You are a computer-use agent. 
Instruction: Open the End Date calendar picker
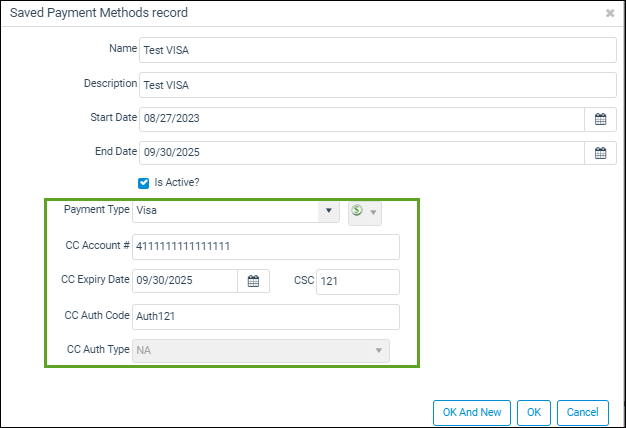coord(600,153)
